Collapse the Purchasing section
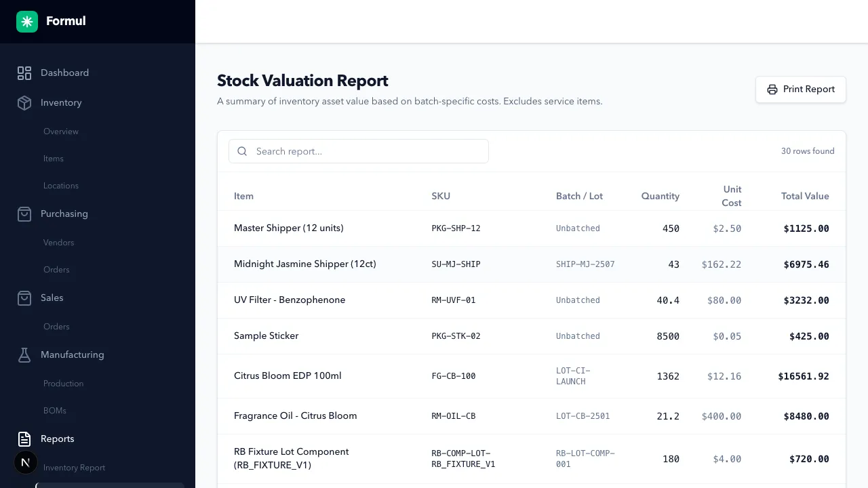 click(x=64, y=213)
